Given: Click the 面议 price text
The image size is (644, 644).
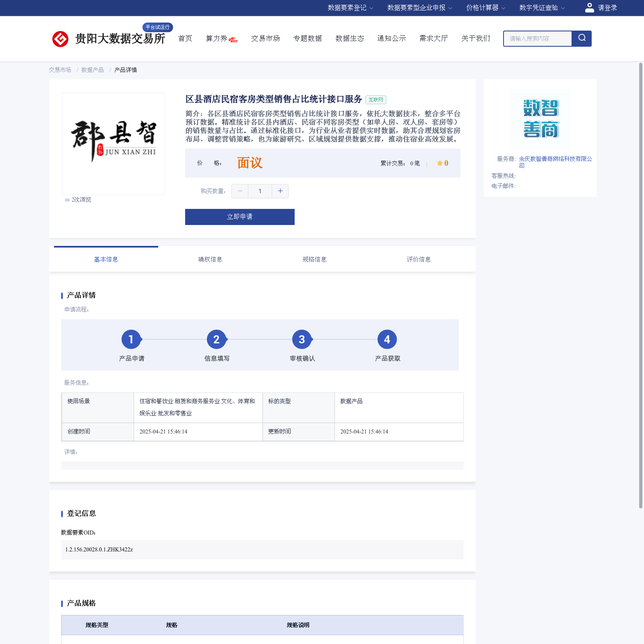Looking at the screenshot, I should click(x=250, y=163).
